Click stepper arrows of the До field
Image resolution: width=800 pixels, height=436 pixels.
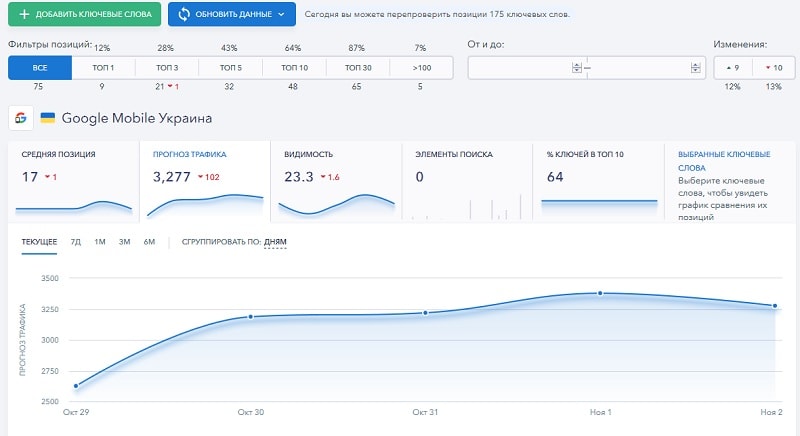pyautogui.click(x=695, y=68)
